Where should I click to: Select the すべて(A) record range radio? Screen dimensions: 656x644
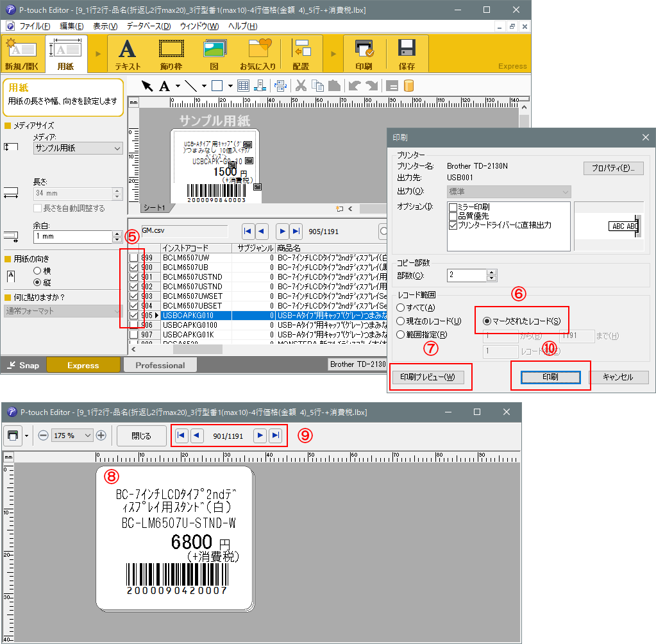400,308
